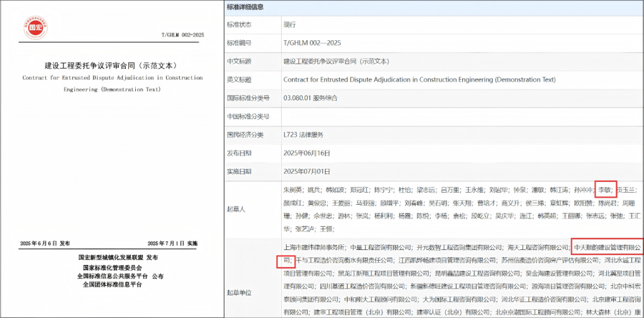Click 大为国际工程咨询有限公司
The width and height of the screenshot is (644, 318).
pyautogui.click(x=460, y=299)
